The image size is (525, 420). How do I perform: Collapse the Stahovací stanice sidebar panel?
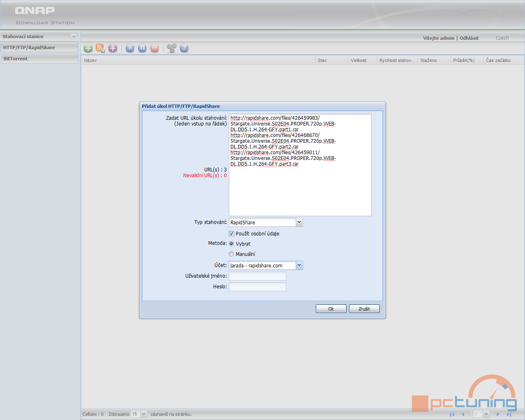[x=74, y=37]
